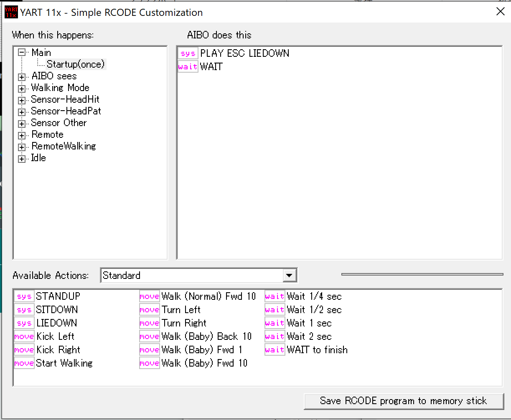The height and width of the screenshot is (420, 511).
Task: Expand the AIBO sees tree node
Action: pyautogui.click(x=22, y=77)
